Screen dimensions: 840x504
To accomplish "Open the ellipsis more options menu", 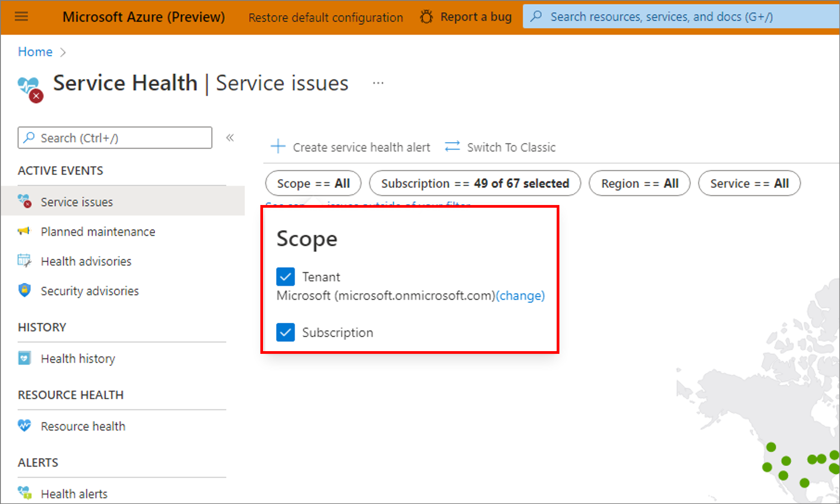I will click(378, 83).
